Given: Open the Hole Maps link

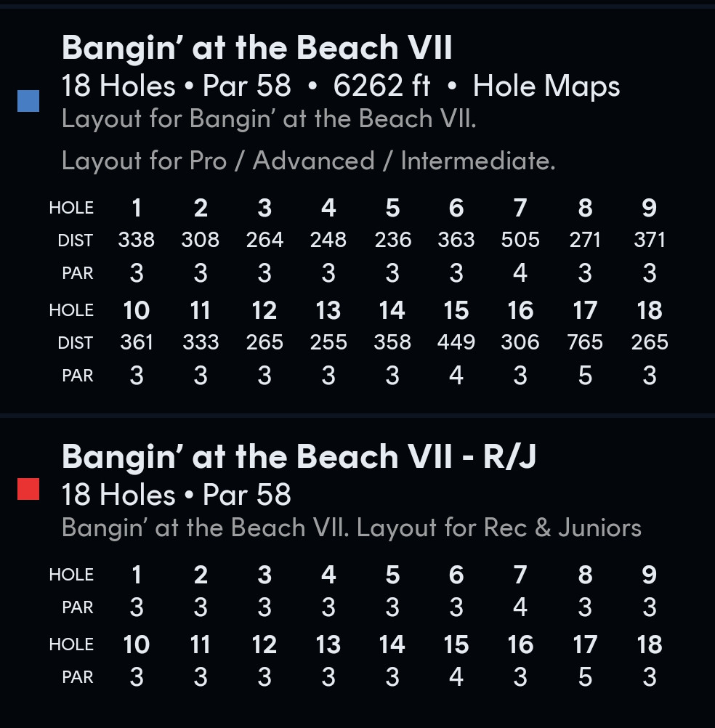Looking at the screenshot, I should pos(546,86).
